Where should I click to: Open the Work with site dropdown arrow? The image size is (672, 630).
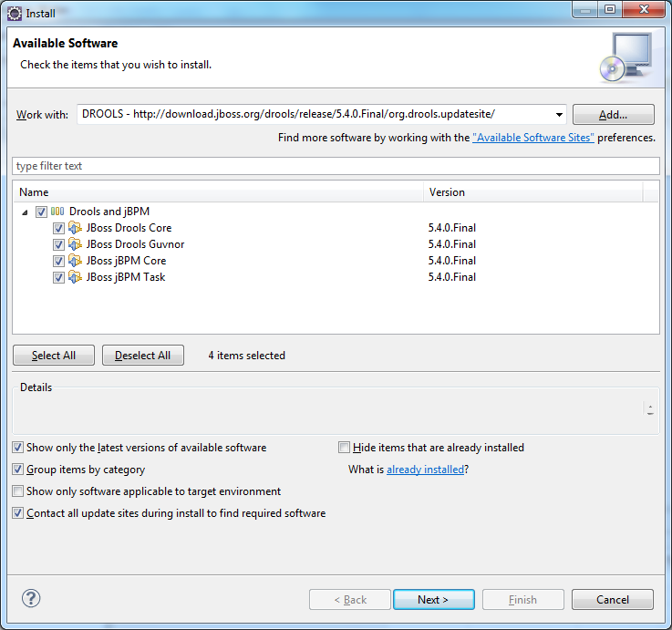559,115
